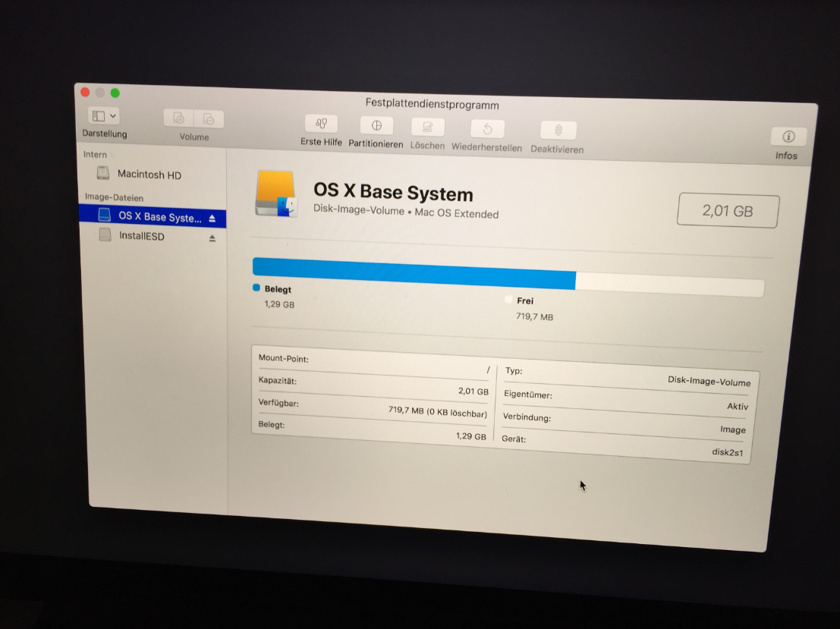Screen dimensions: 840x629
Task: Click the Disk-Image-Volume type value
Action: pyautogui.click(x=709, y=381)
